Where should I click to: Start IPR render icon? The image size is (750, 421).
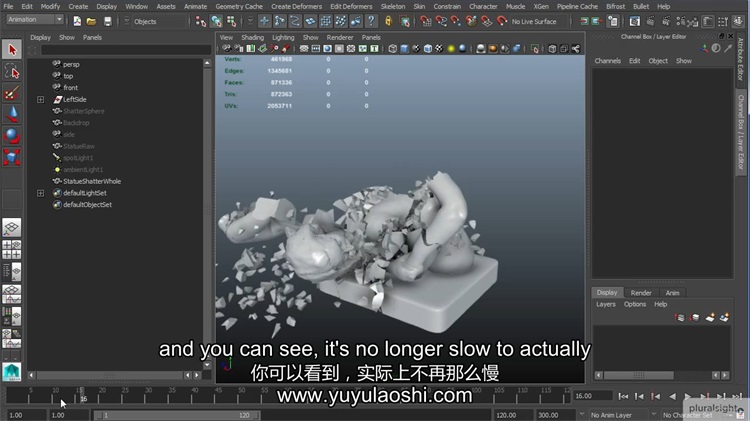(x=666, y=21)
